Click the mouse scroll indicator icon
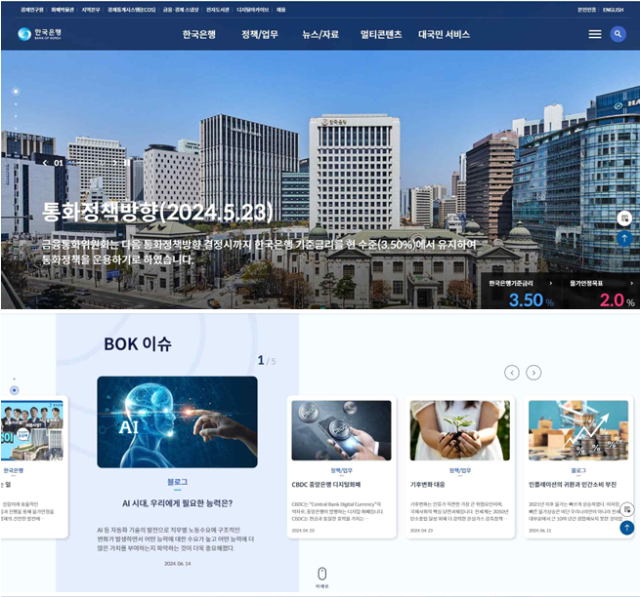The height and width of the screenshot is (597, 640). (322, 574)
